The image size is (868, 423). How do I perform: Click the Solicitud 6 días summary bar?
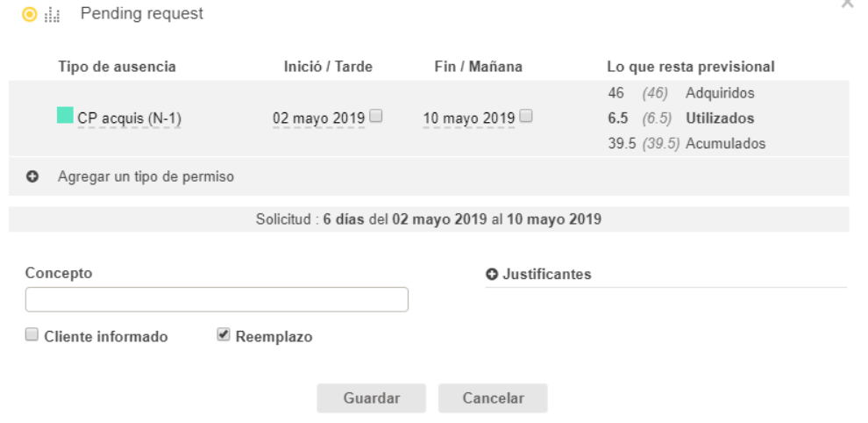pos(429,219)
